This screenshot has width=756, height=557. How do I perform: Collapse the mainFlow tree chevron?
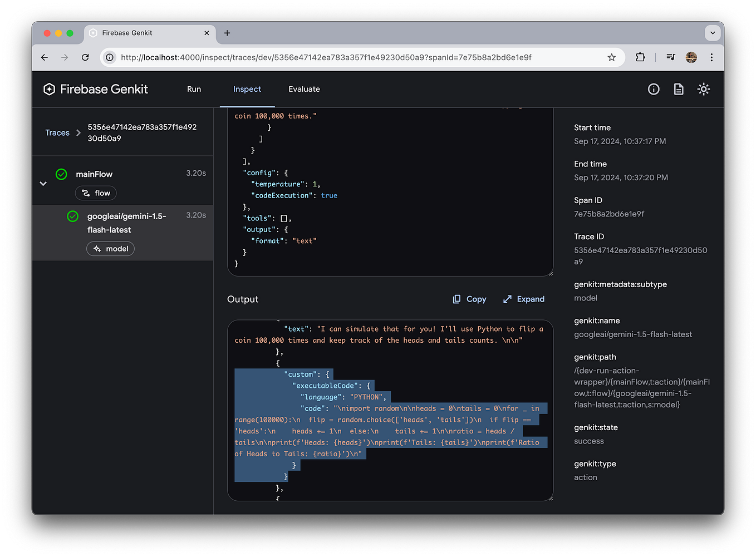coord(43,184)
